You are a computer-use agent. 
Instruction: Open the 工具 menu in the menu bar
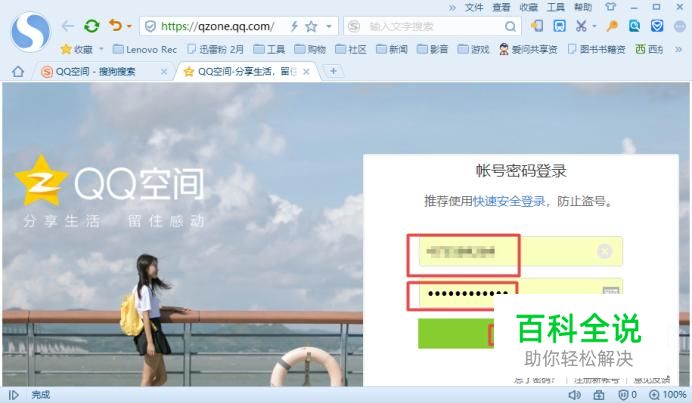click(x=556, y=8)
